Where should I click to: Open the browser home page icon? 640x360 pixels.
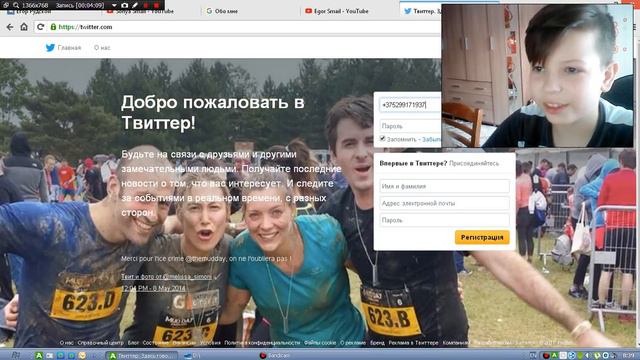[x=24, y=27]
